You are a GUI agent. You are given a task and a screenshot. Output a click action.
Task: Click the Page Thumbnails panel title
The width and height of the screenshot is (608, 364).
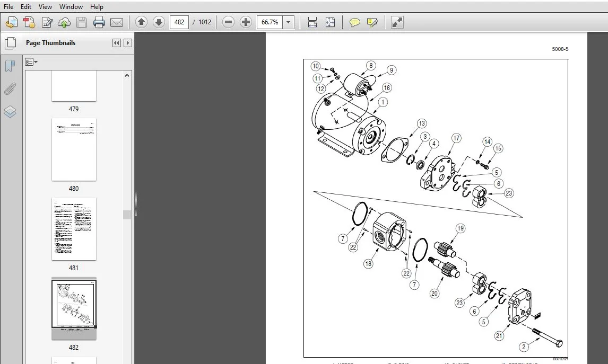tap(51, 43)
